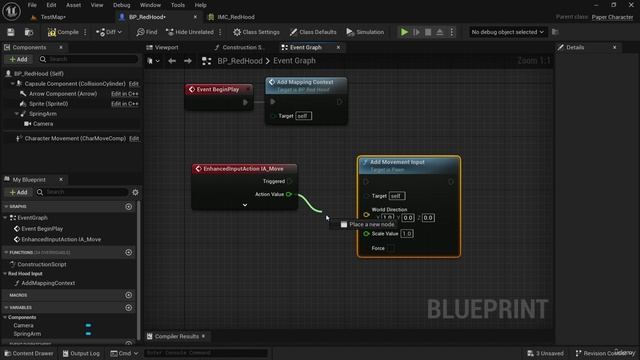Click icon next to debug object dropdown
Image resolution: width=640 pixels, height=360 pixels.
coord(555,32)
